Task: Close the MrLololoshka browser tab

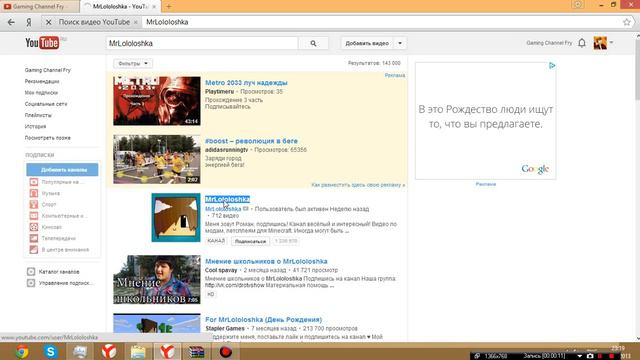Action: pyautogui.click(x=154, y=7)
